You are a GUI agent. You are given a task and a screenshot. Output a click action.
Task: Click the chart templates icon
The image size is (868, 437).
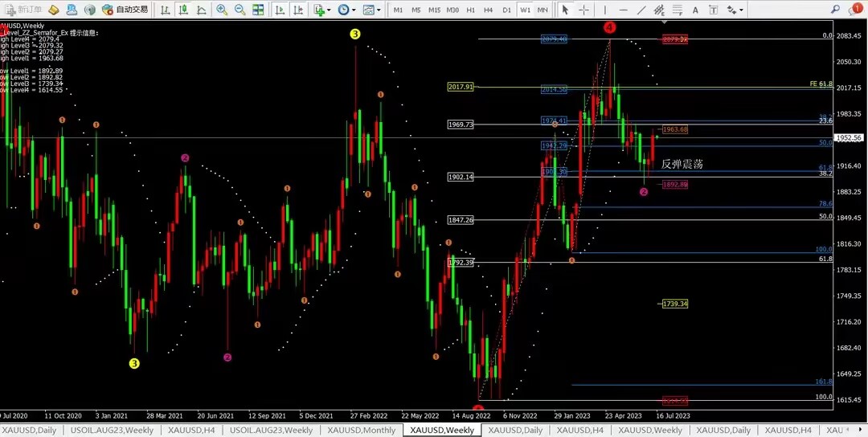coord(368,10)
